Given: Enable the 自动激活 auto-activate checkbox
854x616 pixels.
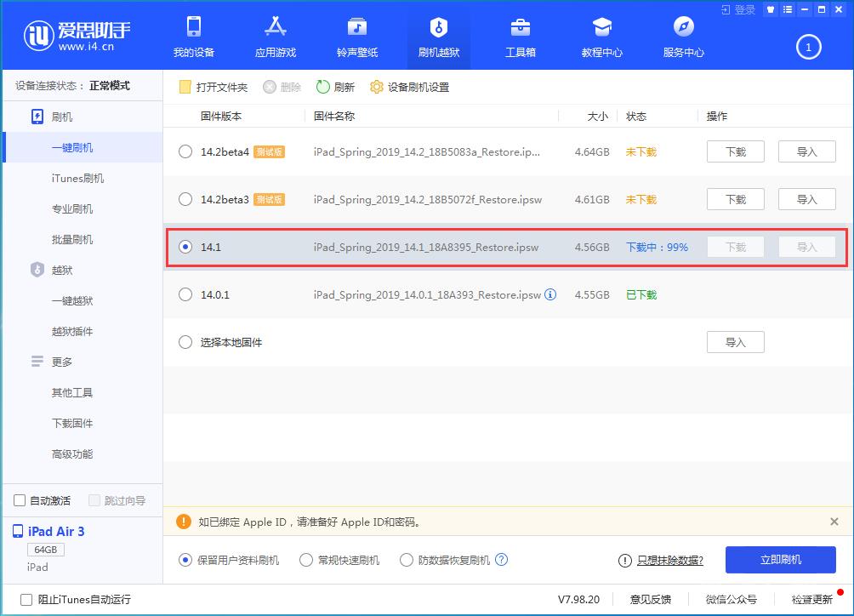Looking at the screenshot, I should click(x=19, y=500).
